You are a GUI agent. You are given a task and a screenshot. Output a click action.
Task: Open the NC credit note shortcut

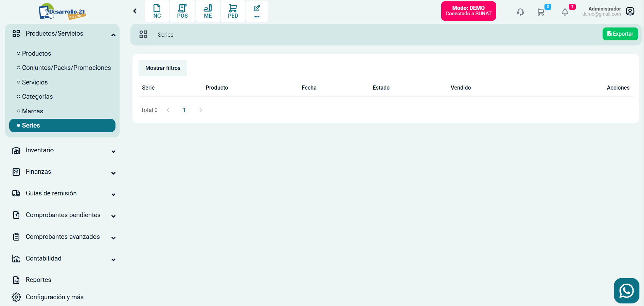tap(157, 11)
